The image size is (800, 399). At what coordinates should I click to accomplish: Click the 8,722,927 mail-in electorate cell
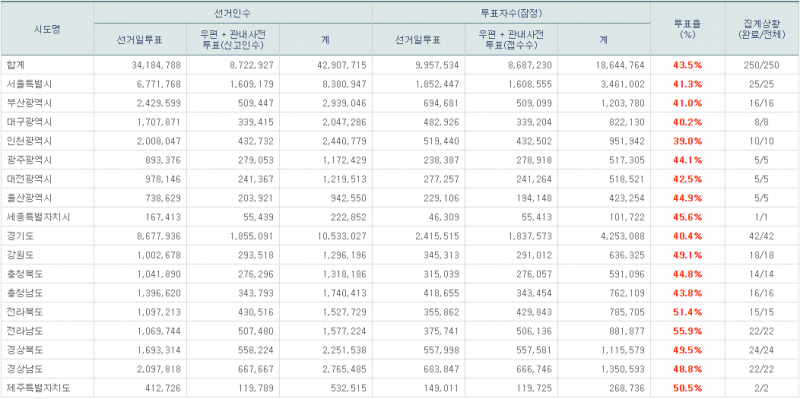(x=253, y=65)
